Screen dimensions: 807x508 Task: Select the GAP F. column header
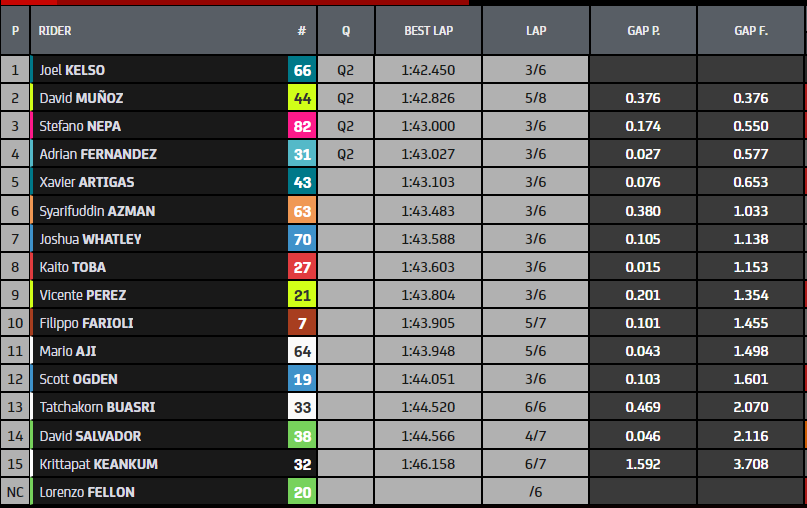(x=750, y=31)
